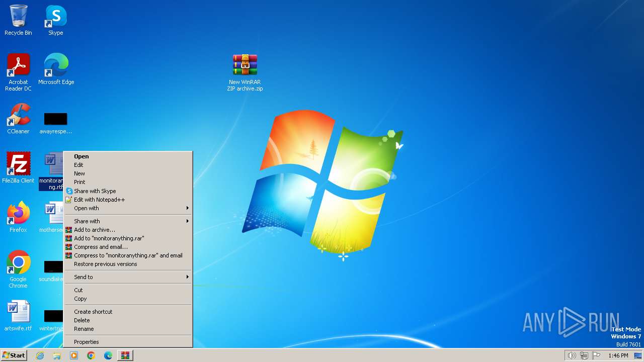Launch Chrome from the taskbar

click(x=91, y=355)
